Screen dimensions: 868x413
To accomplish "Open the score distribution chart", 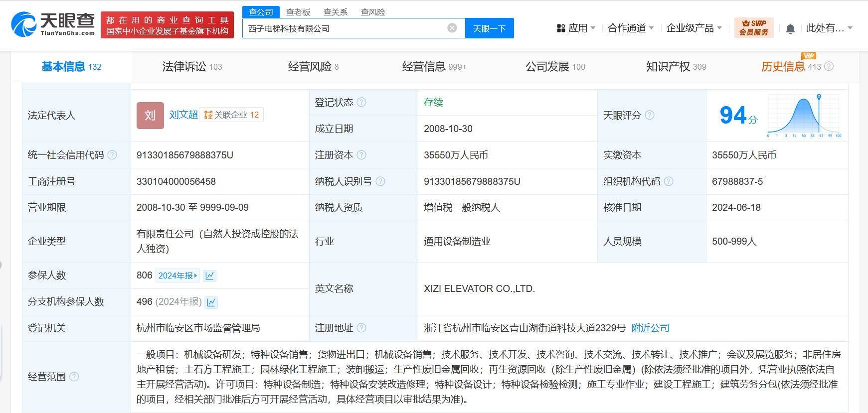I will click(x=804, y=116).
